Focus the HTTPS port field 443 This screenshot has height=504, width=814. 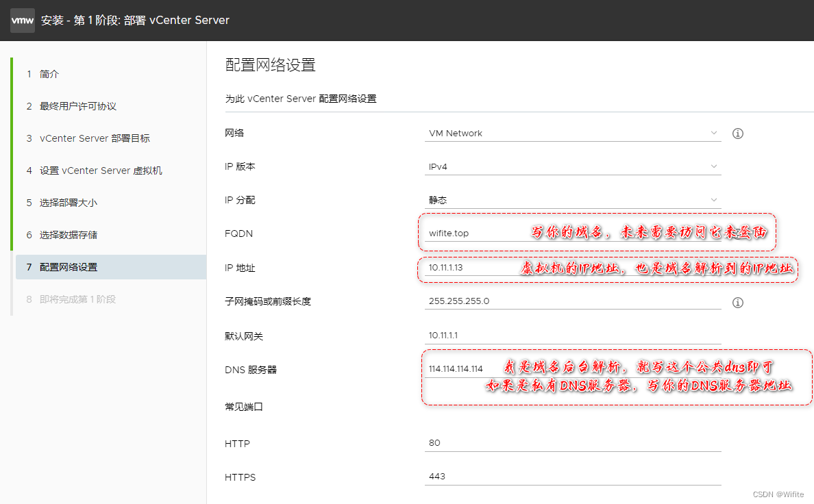point(573,477)
